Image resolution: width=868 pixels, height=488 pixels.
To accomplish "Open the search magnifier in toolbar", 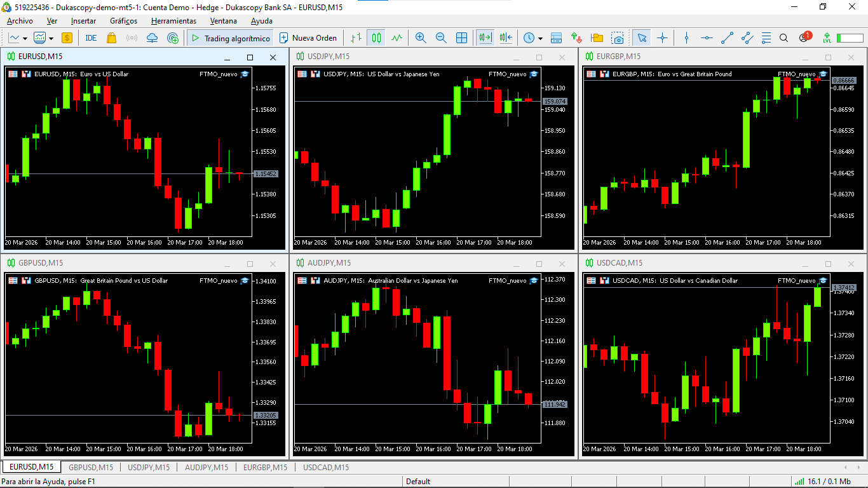I will pyautogui.click(x=783, y=38).
